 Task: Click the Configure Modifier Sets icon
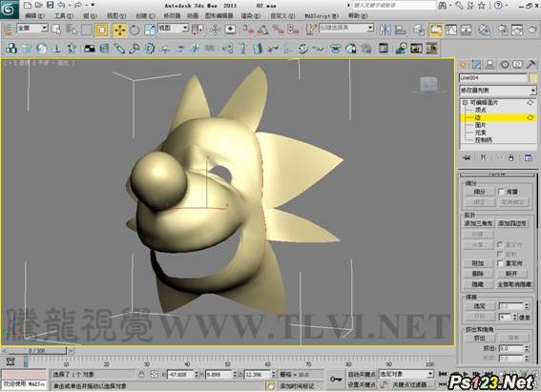pos(529,157)
